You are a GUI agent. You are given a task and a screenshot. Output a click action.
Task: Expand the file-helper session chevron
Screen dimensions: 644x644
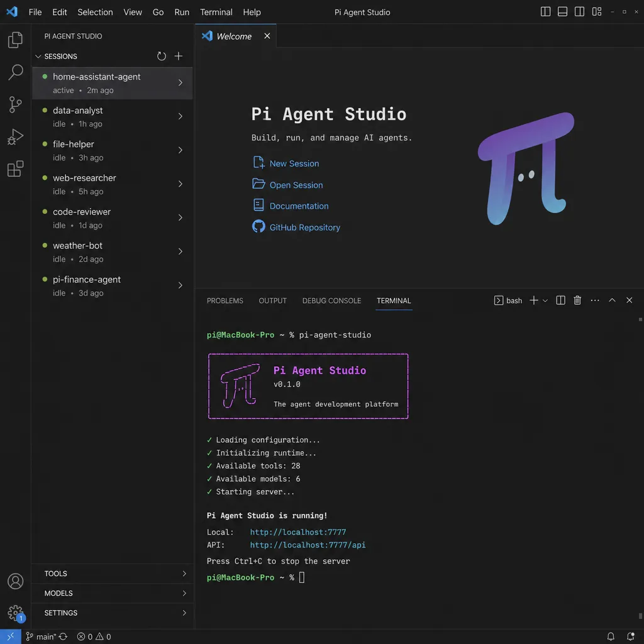180,150
